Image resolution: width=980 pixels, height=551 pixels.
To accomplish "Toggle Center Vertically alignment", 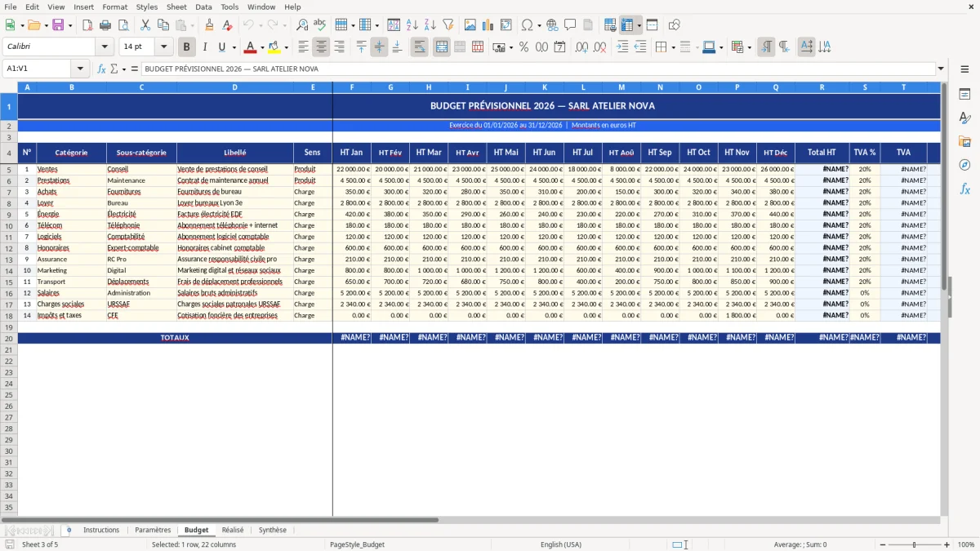I will 379,47.
